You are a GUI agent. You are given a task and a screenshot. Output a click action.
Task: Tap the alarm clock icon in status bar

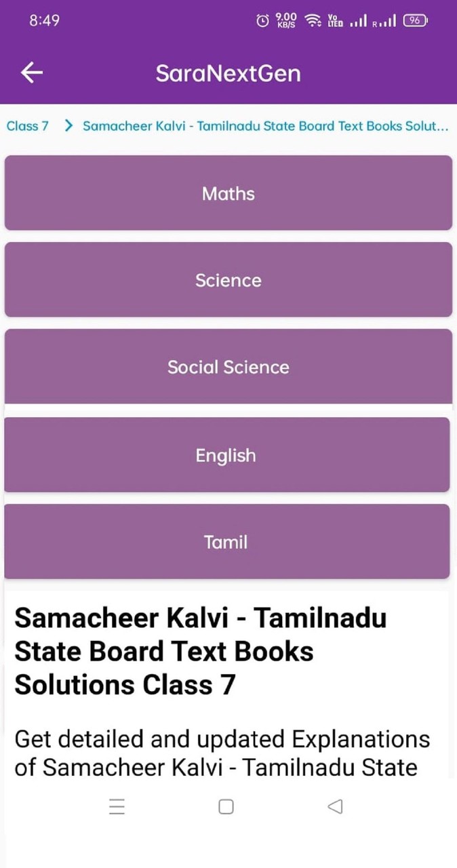pyautogui.click(x=262, y=20)
